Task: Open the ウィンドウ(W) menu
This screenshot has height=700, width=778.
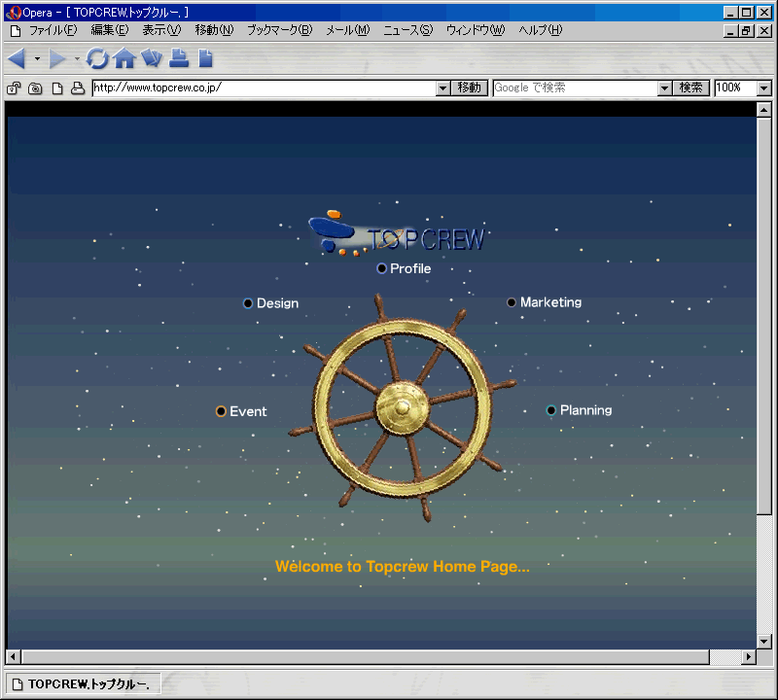Action: pos(476,30)
